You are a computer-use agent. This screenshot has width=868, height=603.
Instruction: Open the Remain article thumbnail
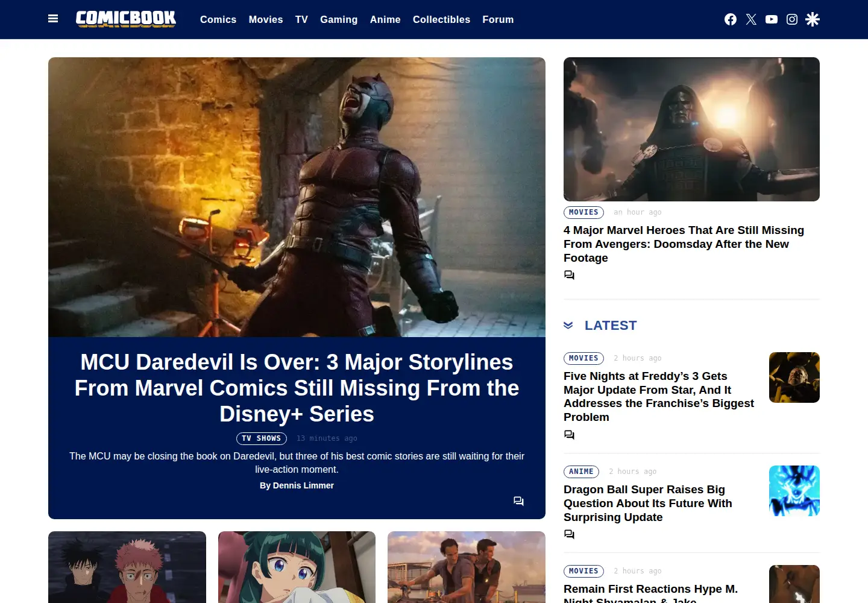pyautogui.click(x=794, y=584)
